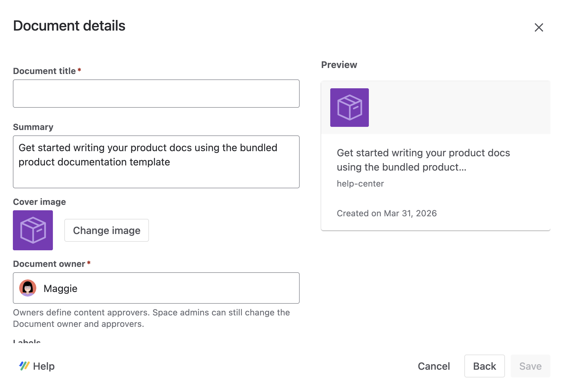The height and width of the screenshot is (392, 565).
Task: Click the colorful Help logo icon
Action: tap(24, 366)
